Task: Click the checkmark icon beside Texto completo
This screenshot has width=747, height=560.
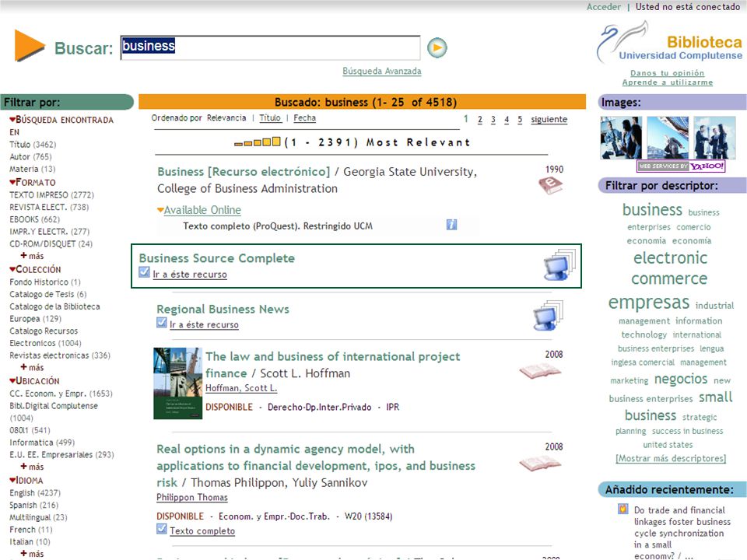Action: pos(162,529)
